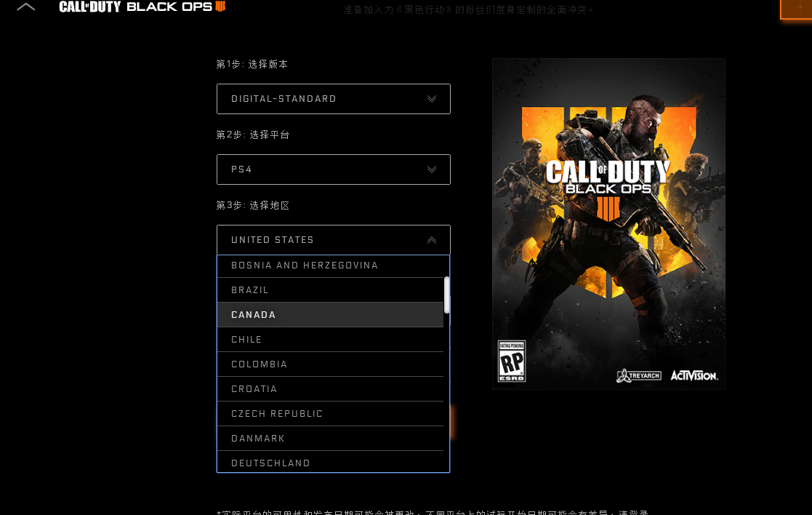The image size is (812, 515).
Task: Click the Black Ops 4 cover art
Action: [608, 224]
